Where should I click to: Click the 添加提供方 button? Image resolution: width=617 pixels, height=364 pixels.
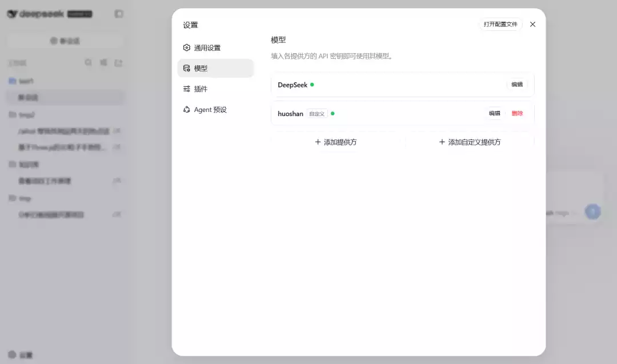point(336,142)
